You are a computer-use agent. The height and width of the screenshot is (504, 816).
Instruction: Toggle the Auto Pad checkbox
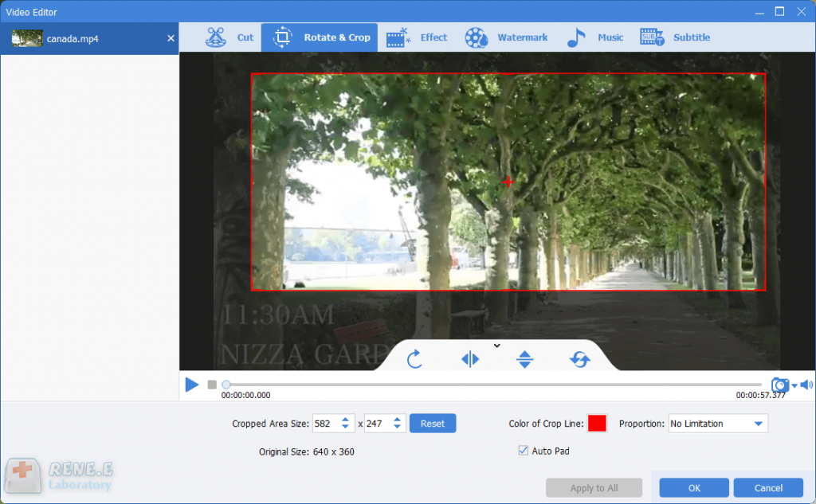524,451
